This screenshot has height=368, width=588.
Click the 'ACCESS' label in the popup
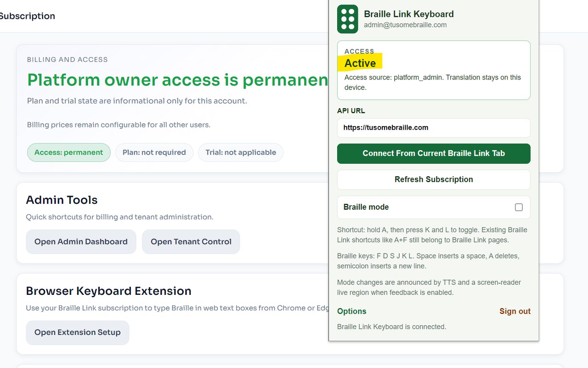(x=359, y=51)
